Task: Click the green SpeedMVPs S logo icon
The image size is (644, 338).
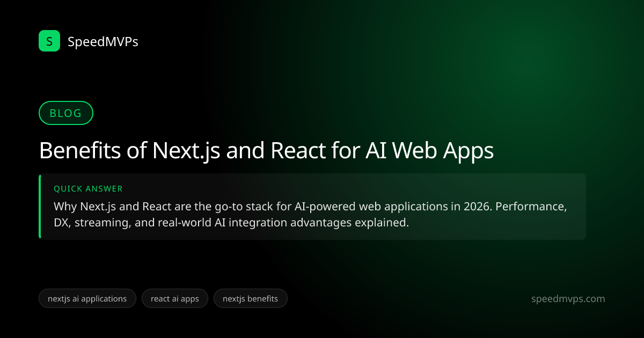Action: [x=49, y=41]
